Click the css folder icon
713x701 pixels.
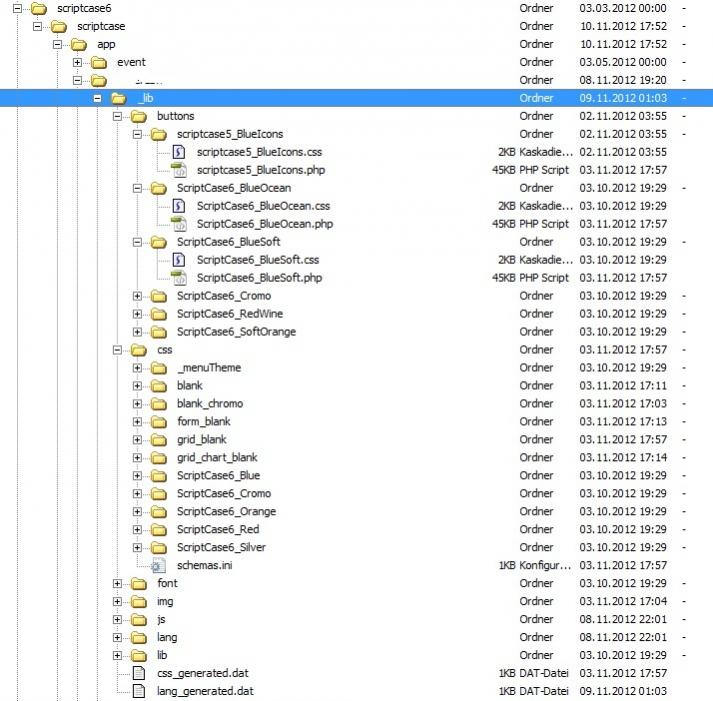pos(139,350)
